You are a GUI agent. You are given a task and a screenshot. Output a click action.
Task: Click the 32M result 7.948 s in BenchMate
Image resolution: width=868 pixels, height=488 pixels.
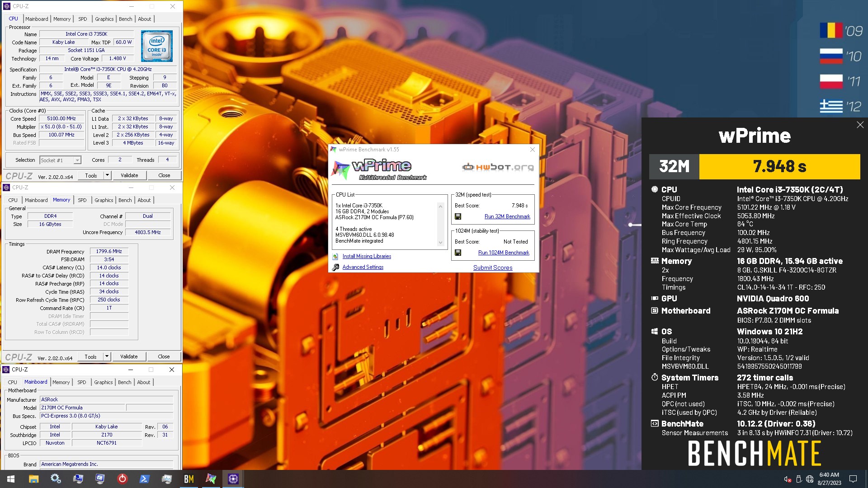(x=779, y=167)
